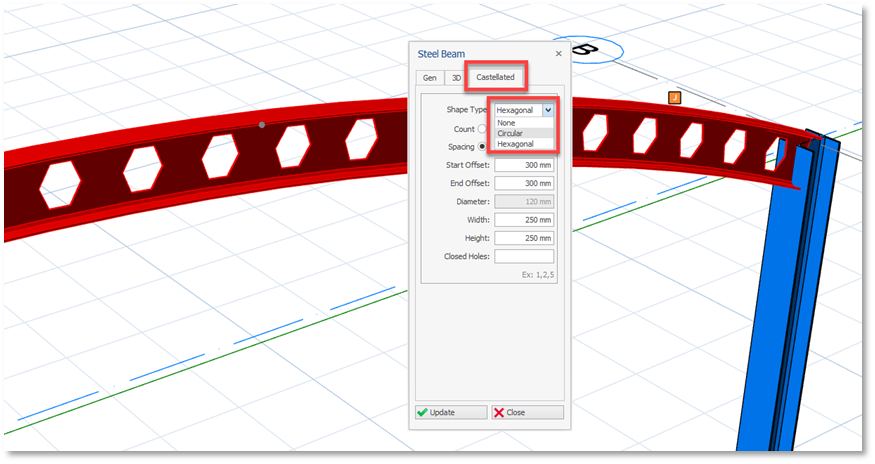Click the Width value field
The width and height of the screenshot is (875, 464).
(523, 220)
